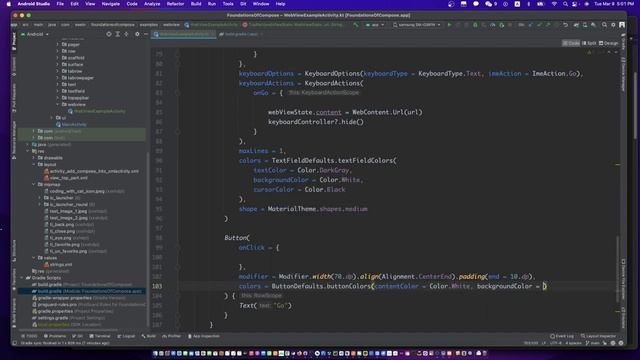Viewport: 640px width, 360px height.
Task: Select opened file target icon in Project panel
Action: (x=109, y=34)
